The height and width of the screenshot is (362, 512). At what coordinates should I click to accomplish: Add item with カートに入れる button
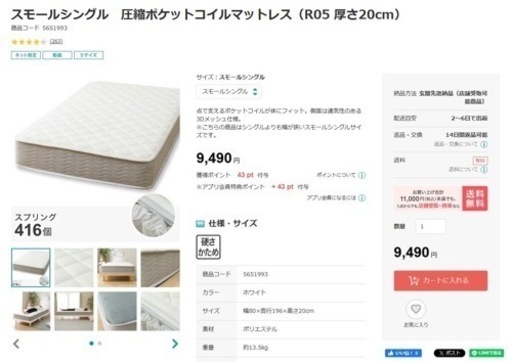[x=440, y=281]
